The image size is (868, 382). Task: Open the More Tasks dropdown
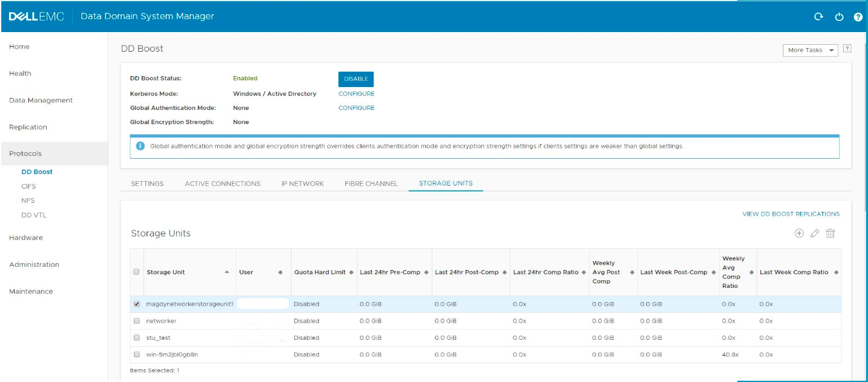click(x=810, y=50)
